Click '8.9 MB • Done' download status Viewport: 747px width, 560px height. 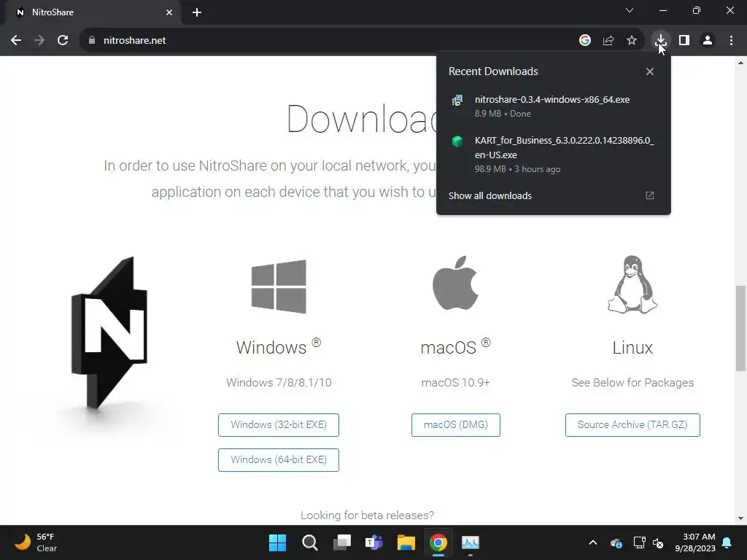coord(503,114)
